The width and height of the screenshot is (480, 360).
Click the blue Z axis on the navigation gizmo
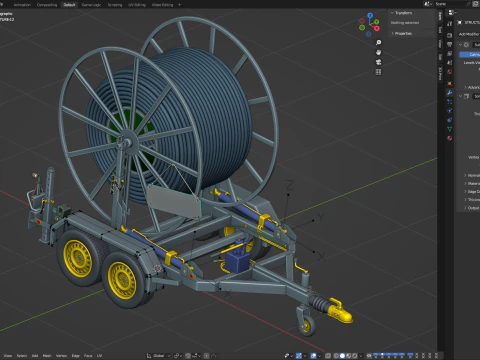tap(370, 15)
